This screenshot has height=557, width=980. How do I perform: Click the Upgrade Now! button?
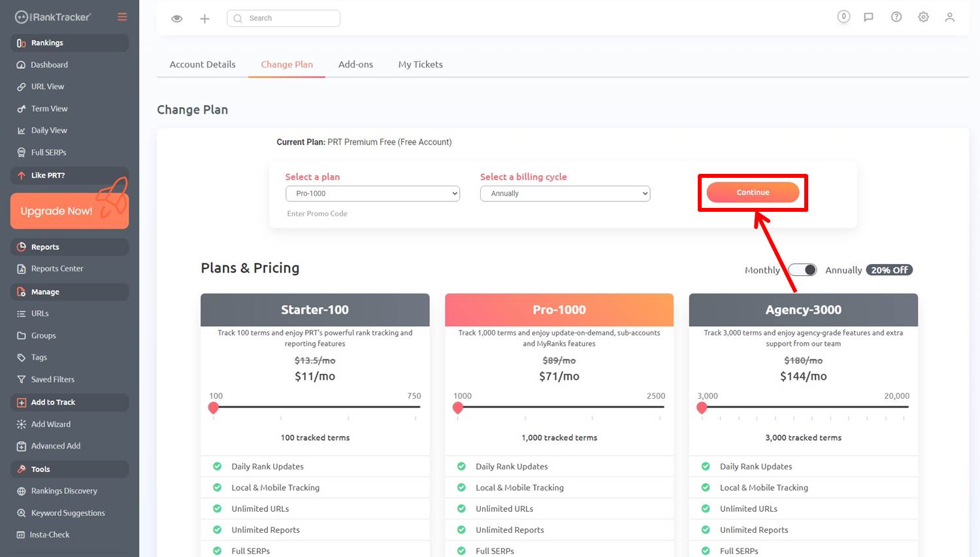pyautogui.click(x=69, y=211)
